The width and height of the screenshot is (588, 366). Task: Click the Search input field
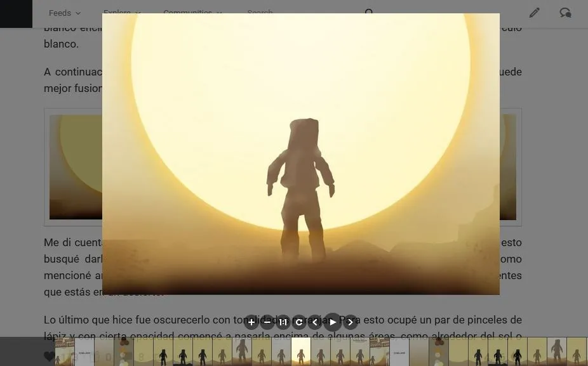pyautogui.click(x=304, y=12)
